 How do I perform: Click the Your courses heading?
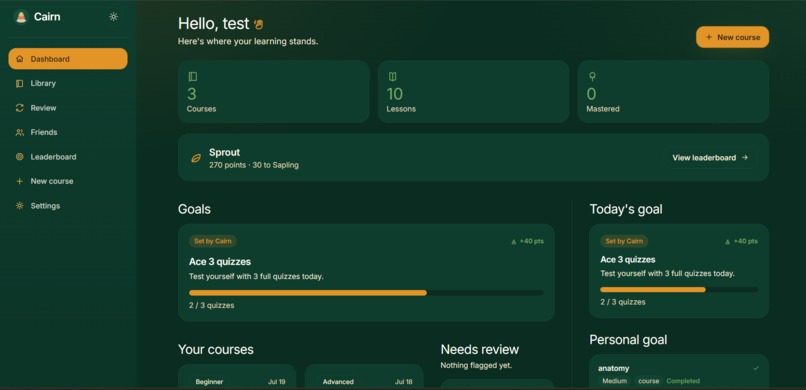coord(216,349)
